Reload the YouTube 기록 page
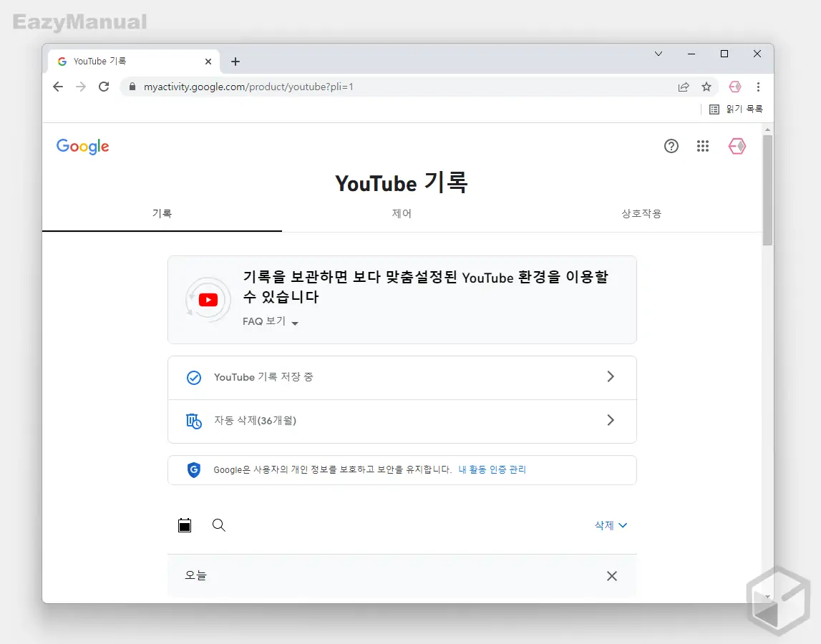Viewport: 821px width, 644px height. 104,87
